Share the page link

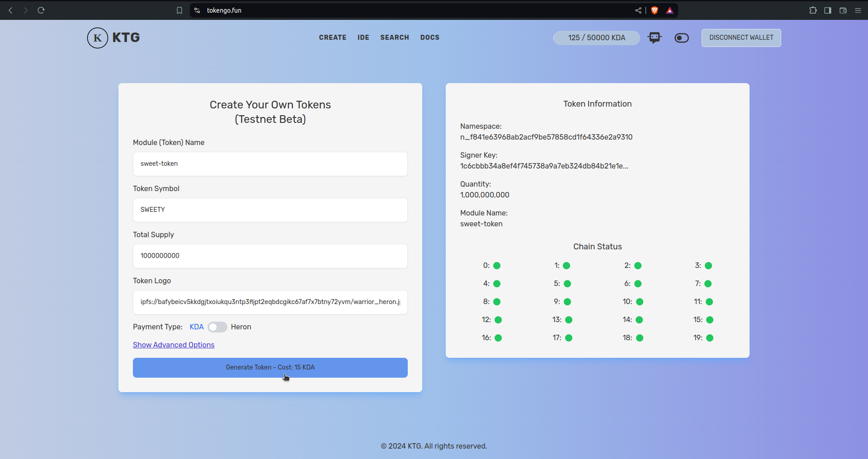coord(638,10)
